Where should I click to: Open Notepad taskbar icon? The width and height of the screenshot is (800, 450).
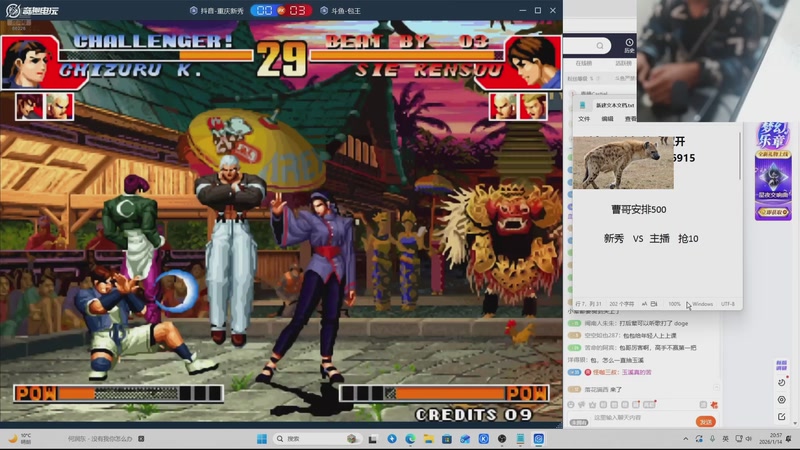click(520, 439)
